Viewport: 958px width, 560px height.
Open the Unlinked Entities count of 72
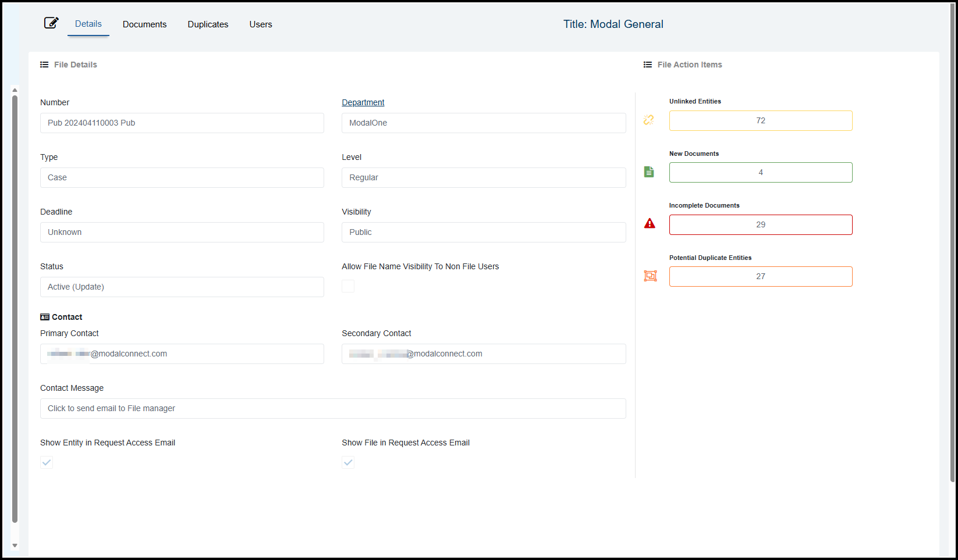click(760, 120)
